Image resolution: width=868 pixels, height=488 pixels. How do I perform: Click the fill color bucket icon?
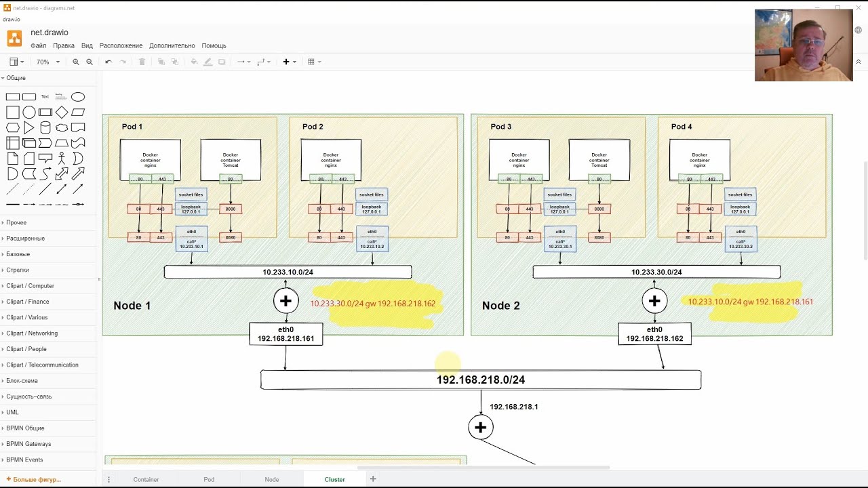[194, 62]
